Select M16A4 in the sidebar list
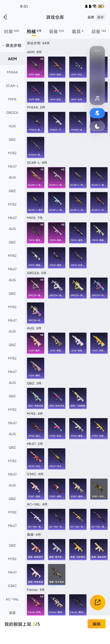 coord(12,72)
